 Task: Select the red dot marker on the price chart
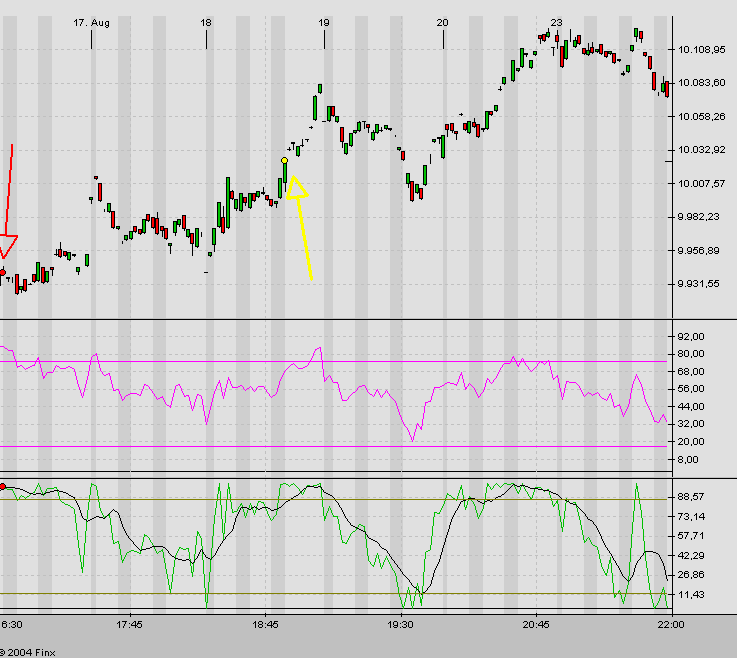[3, 271]
